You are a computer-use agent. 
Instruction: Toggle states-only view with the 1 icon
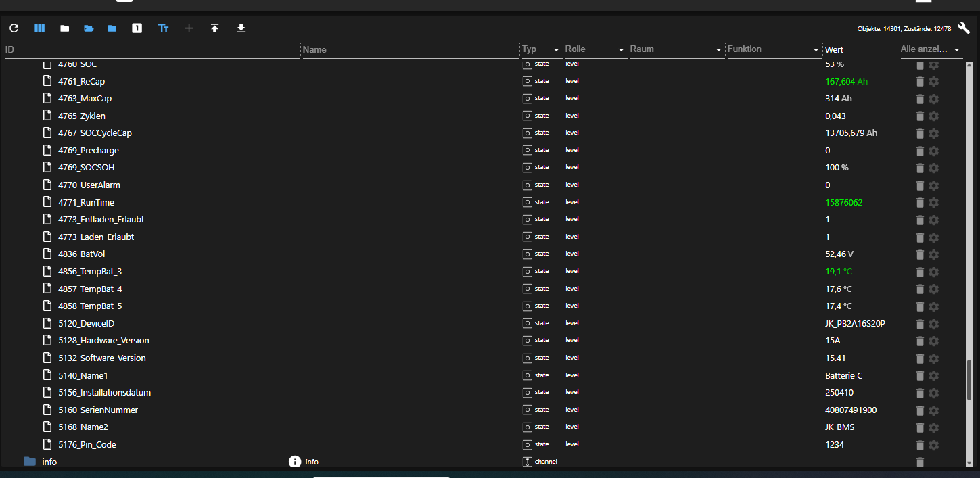[137, 28]
